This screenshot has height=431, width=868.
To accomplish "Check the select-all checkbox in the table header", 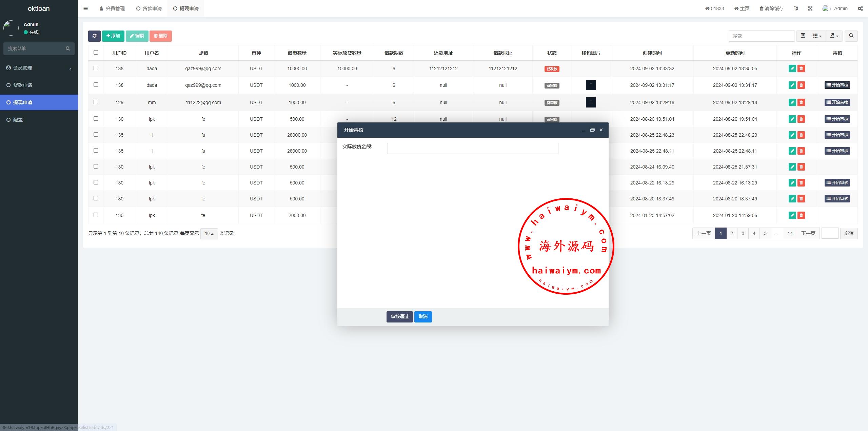I will click(96, 53).
